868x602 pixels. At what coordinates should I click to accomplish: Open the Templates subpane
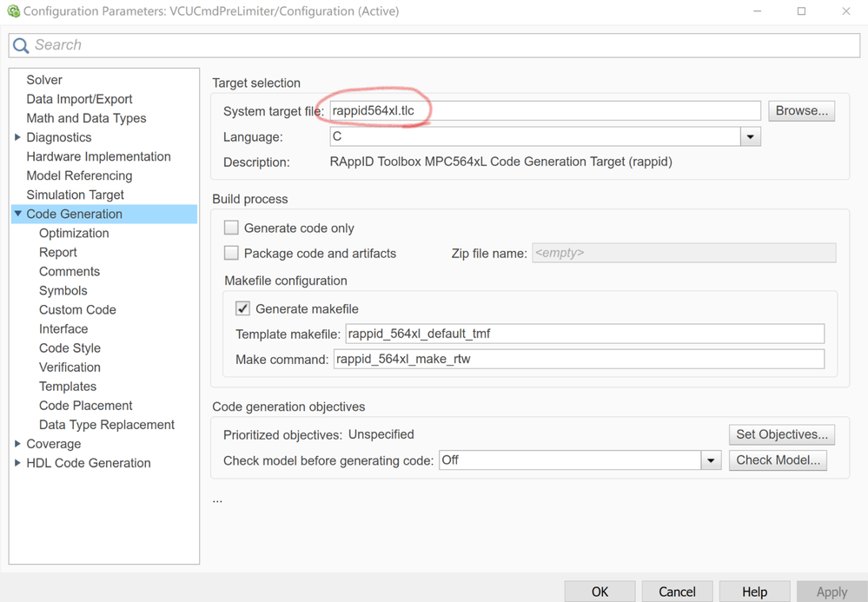coord(68,387)
